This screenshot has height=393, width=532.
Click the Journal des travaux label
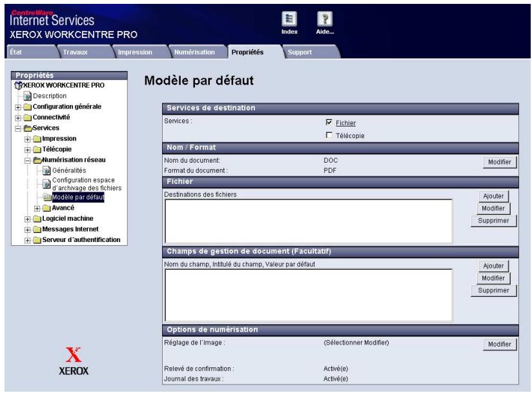click(194, 379)
